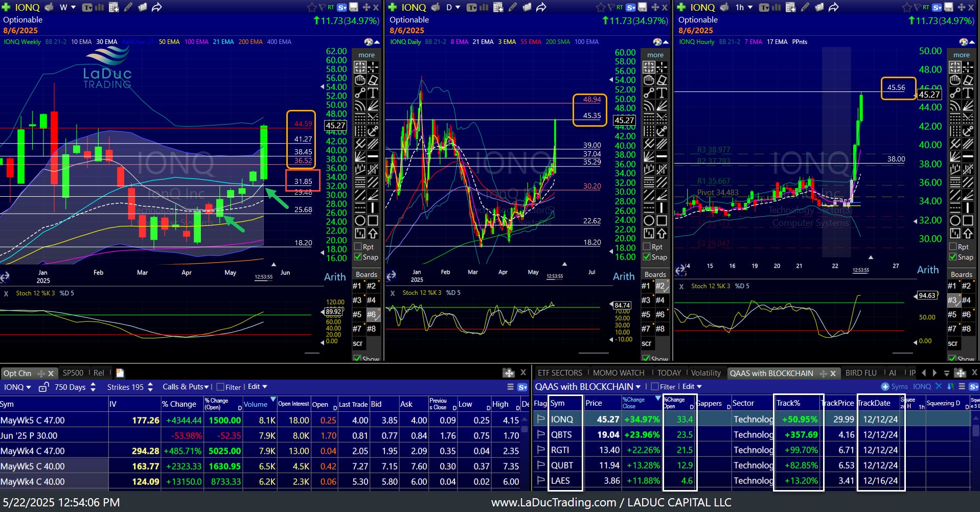Toggle the Rpt checkbox on daily chart
980x512 pixels.
click(x=647, y=247)
